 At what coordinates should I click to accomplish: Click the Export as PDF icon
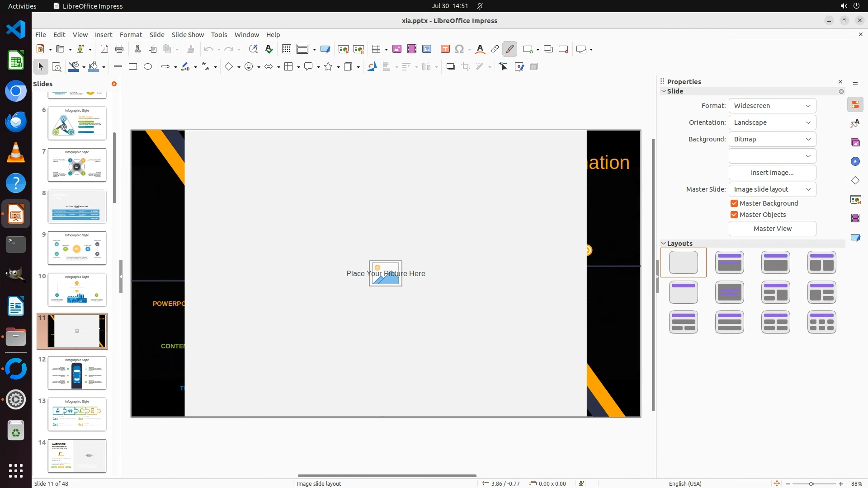tap(104, 49)
